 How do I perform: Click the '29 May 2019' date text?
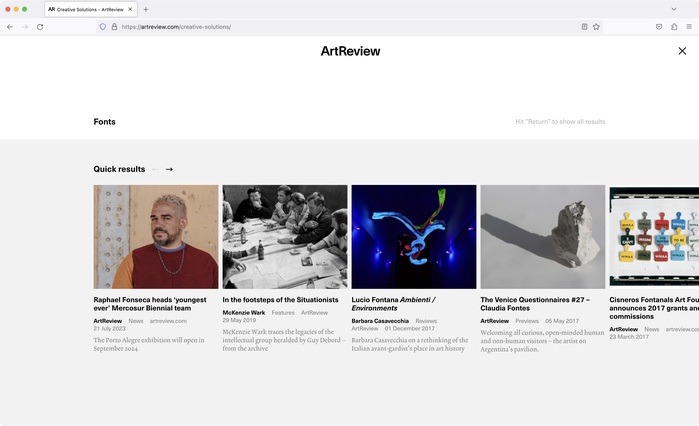[239, 320]
